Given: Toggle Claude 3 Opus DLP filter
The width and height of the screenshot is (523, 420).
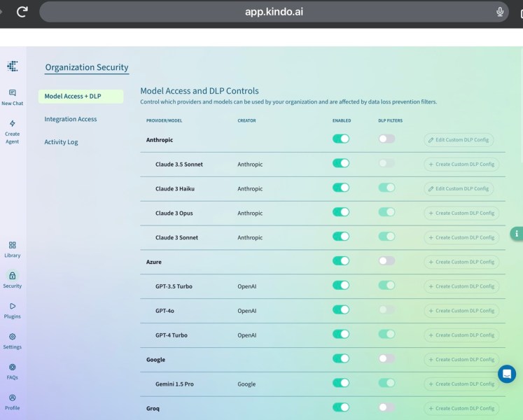Looking at the screenshot, I should click(386, 212).
